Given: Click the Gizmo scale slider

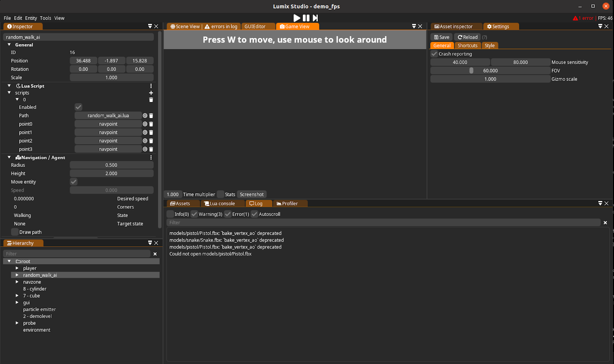Looking at the screenshot, I should [490, 79].
